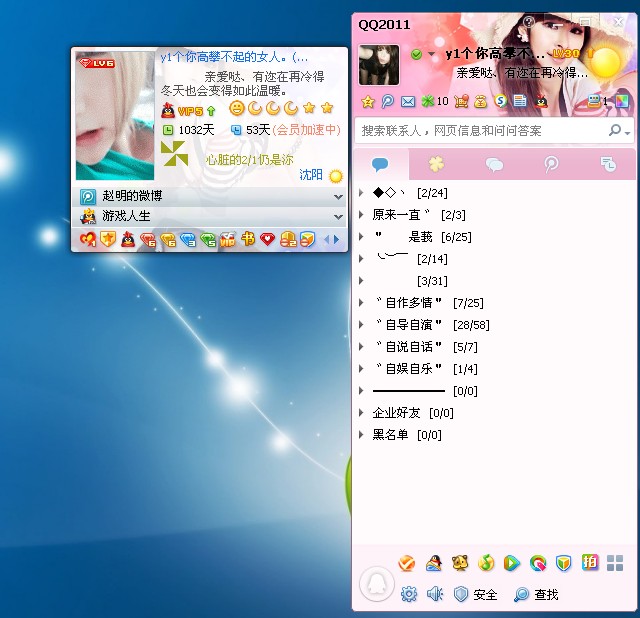Click the sun weather icon in QQ header

coord(607,62)
